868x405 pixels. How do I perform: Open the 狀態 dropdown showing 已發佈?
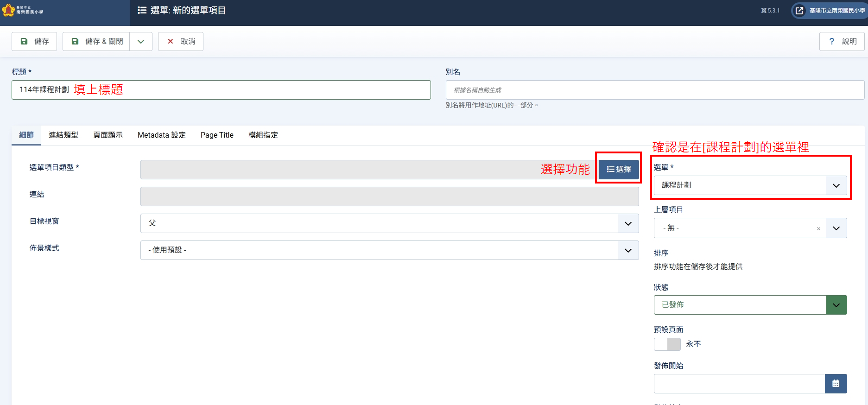coord(750,305)
